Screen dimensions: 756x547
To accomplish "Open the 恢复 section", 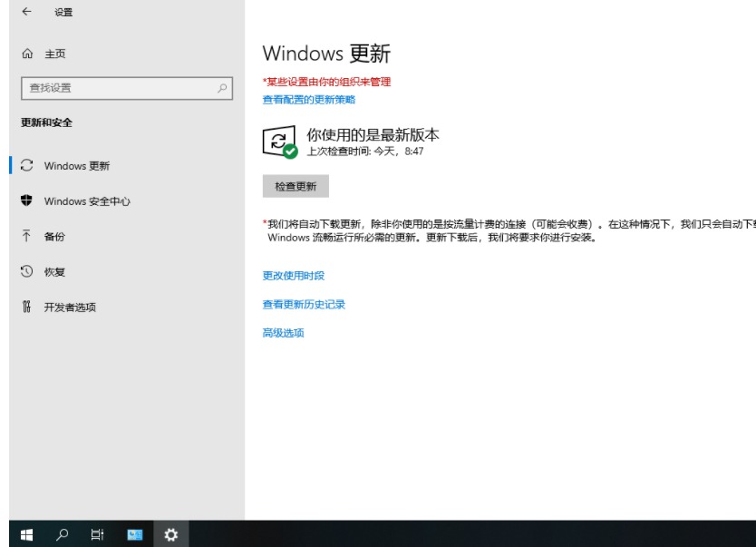I will tap(127, 271).
